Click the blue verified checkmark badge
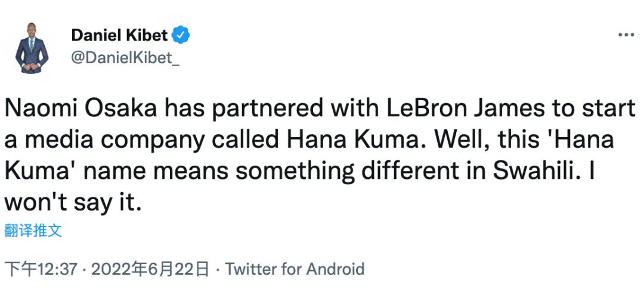644x291 pixels. click(x=181, y=35)
